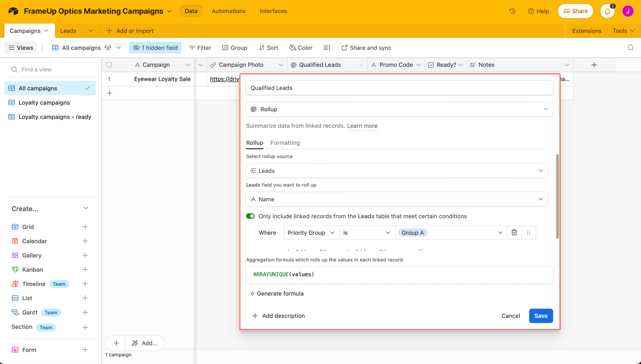Open the Rollup field type dropdown

(399, 109)
